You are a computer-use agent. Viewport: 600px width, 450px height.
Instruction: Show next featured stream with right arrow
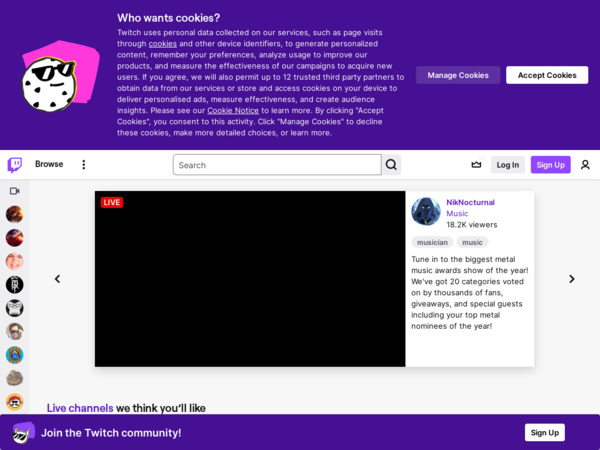point(572,279)
